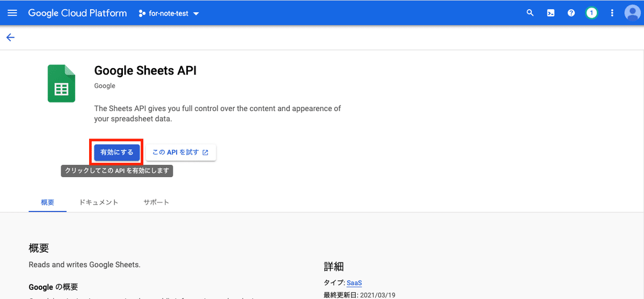Open the three-dot settings menu

point(612,13)
